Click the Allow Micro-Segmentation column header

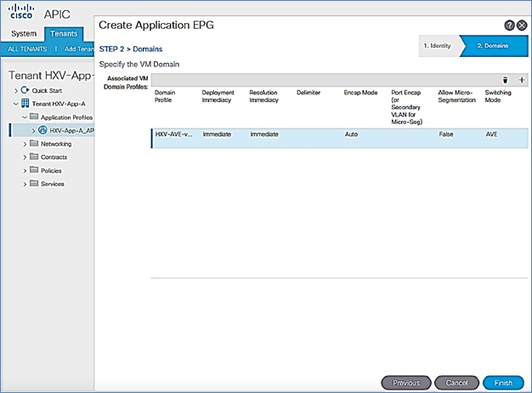(456, 96)
